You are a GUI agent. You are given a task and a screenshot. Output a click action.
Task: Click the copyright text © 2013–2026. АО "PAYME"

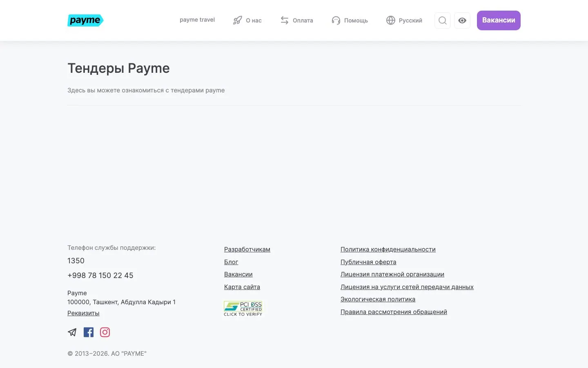(x=107, y=354)
